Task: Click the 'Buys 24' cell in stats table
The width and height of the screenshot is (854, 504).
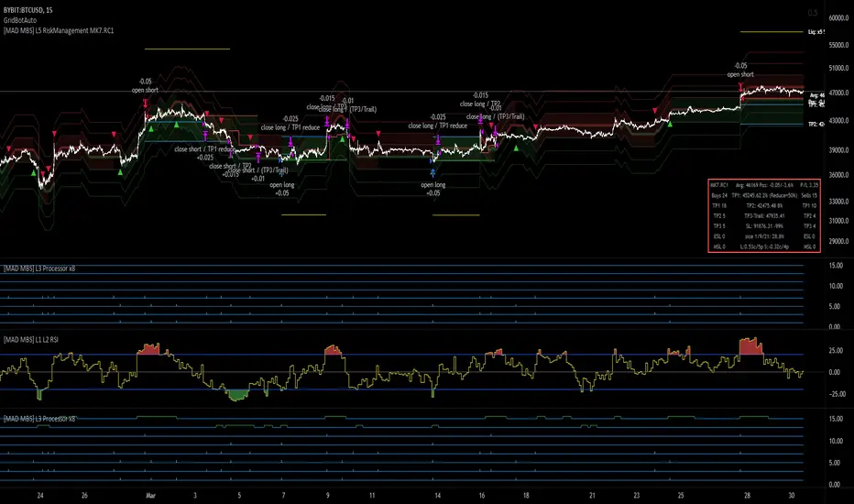Action: [719, 195]
